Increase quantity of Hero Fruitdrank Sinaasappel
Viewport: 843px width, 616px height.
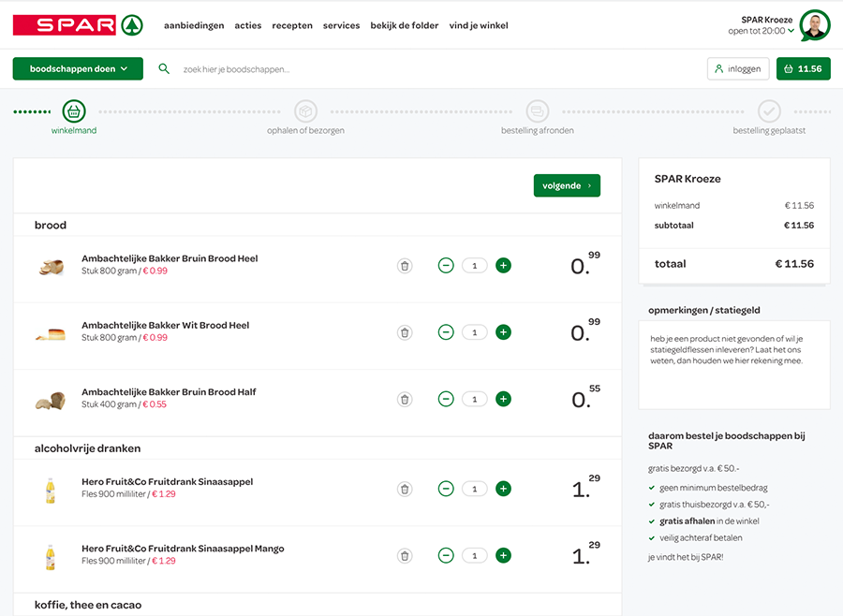[503, 489]
